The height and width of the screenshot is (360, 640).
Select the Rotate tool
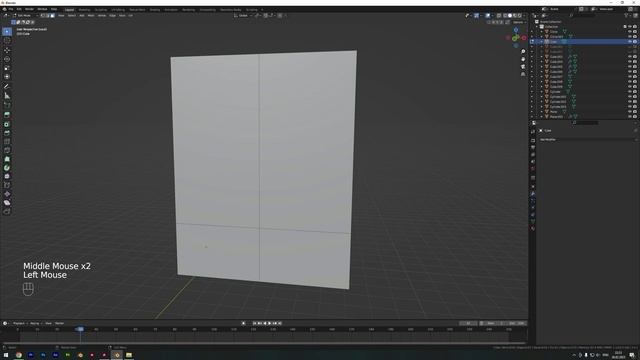pyautogui.click(x=7, y=59)
